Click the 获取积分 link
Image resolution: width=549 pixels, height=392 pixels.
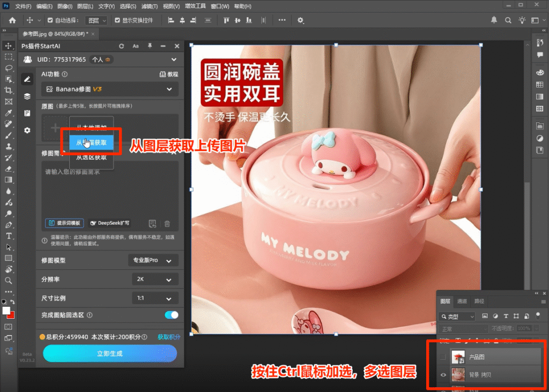169,337
